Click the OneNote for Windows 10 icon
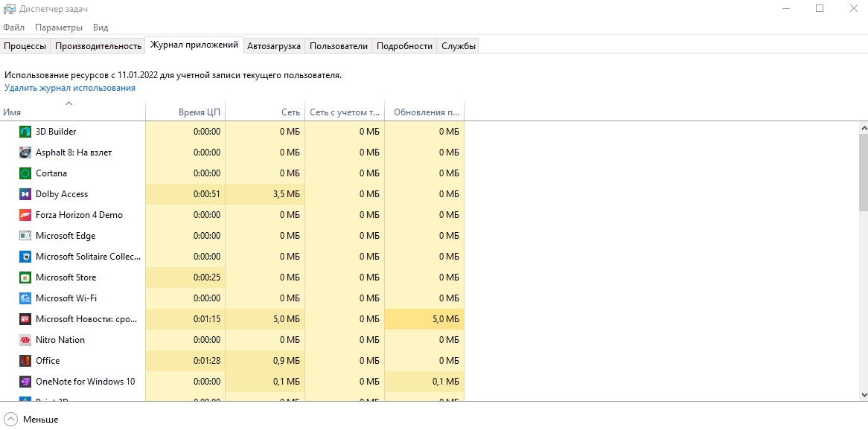Image resolution: width=868 pixels, height=430 pixels. [25, 382]
